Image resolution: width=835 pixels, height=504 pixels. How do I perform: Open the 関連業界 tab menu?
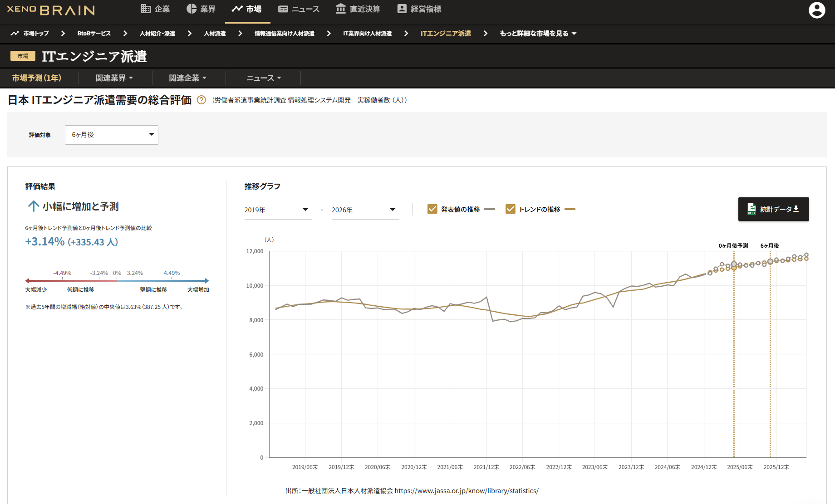coord(113,78)
